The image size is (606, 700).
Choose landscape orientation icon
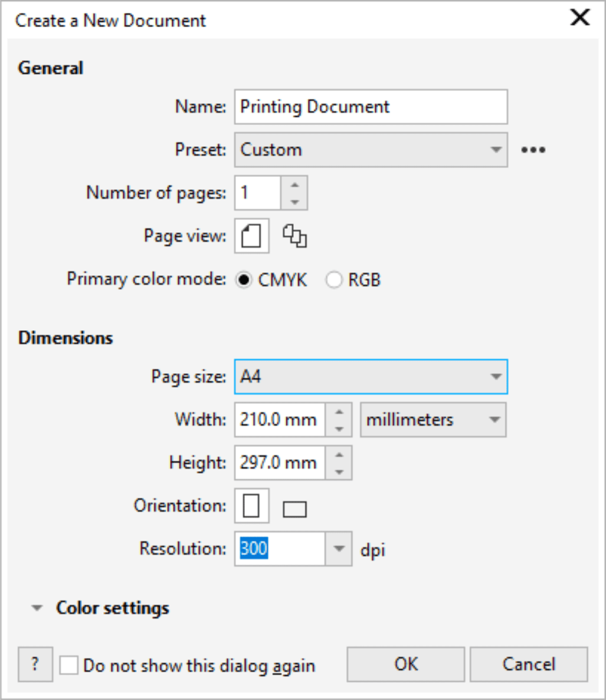[x=294, y=509]
